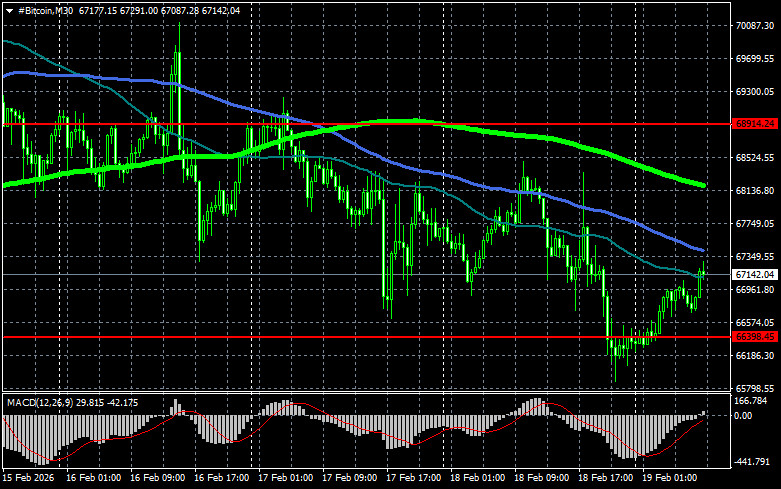The width and height of the screenshot is (781, 489).
Task: Click the MACD scale value -441.791
Action: (753, 462)
